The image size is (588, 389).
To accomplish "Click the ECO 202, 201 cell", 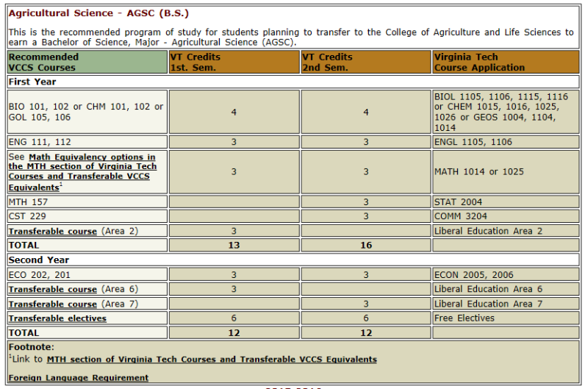I will [x=87, y=274].
